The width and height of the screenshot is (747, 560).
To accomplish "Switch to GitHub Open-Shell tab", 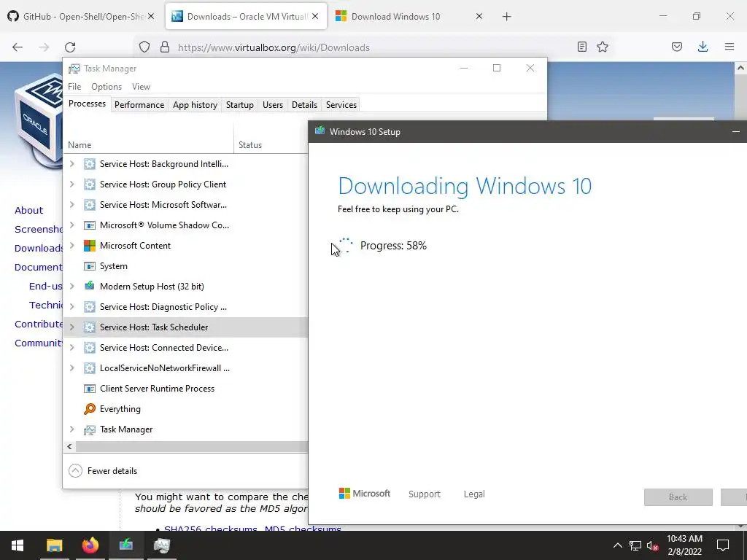I will coord(81,16).
